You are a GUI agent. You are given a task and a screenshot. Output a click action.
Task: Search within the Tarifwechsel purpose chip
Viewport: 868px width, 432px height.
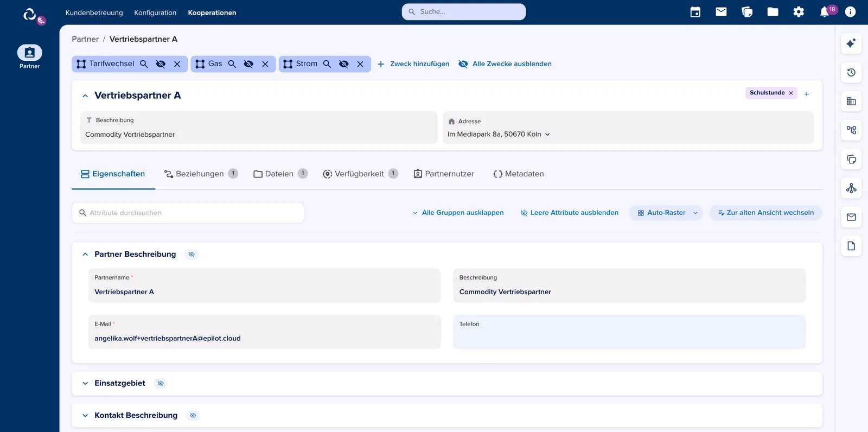coord(144,64)
